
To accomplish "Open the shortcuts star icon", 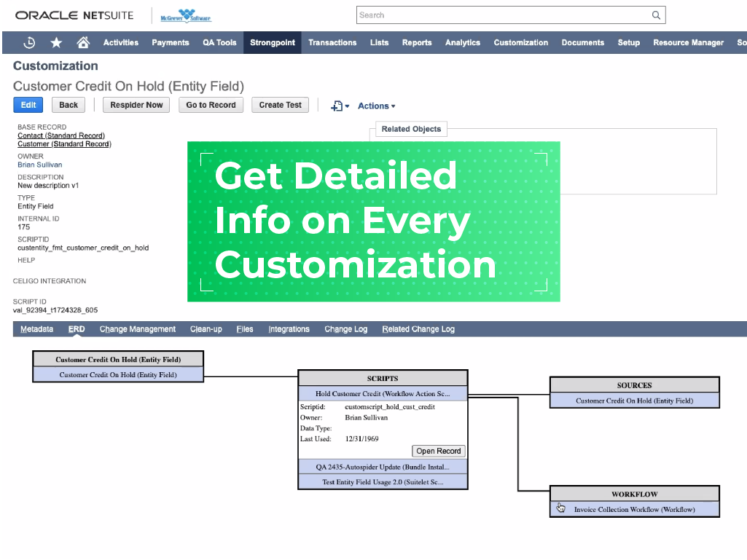I will click(56, 42).
